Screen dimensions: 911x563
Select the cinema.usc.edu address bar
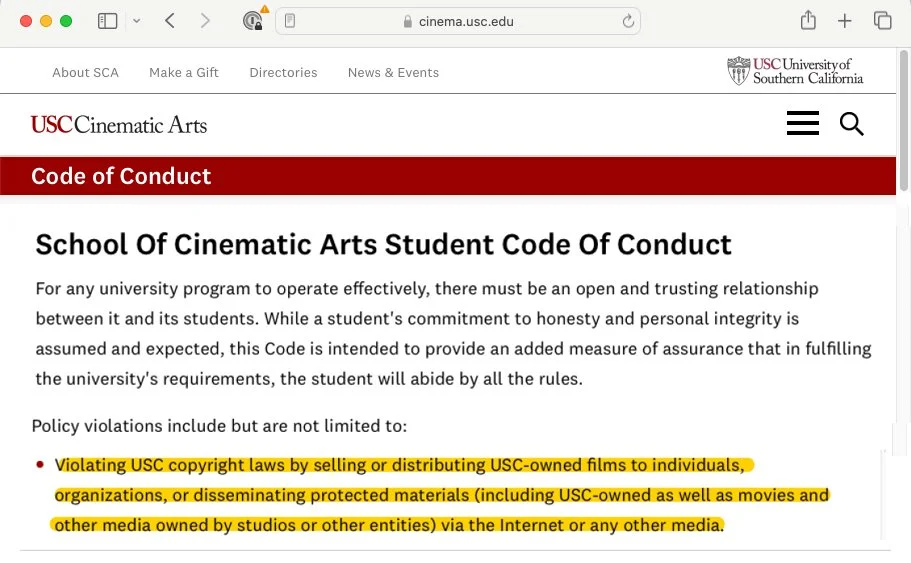point(458,21)
